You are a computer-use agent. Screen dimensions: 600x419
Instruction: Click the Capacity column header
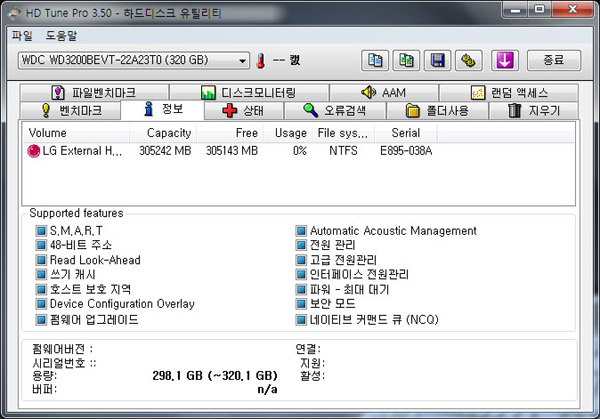pos(163,133)
